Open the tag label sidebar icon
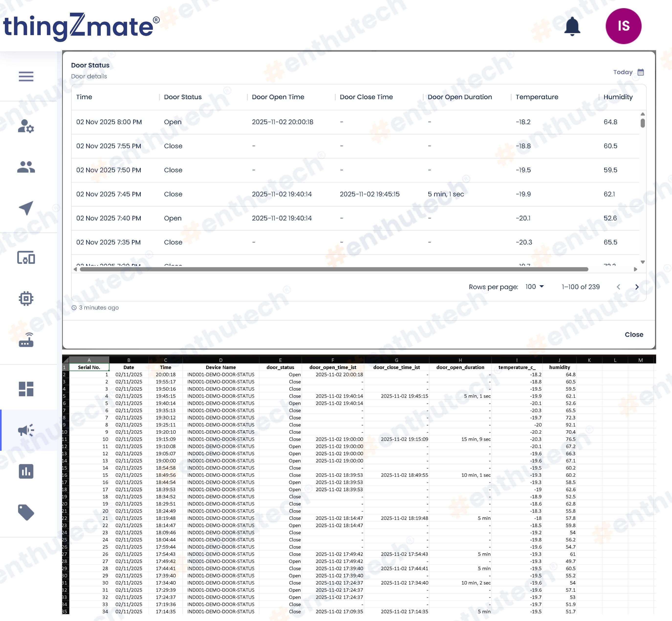 click(26, 512)
